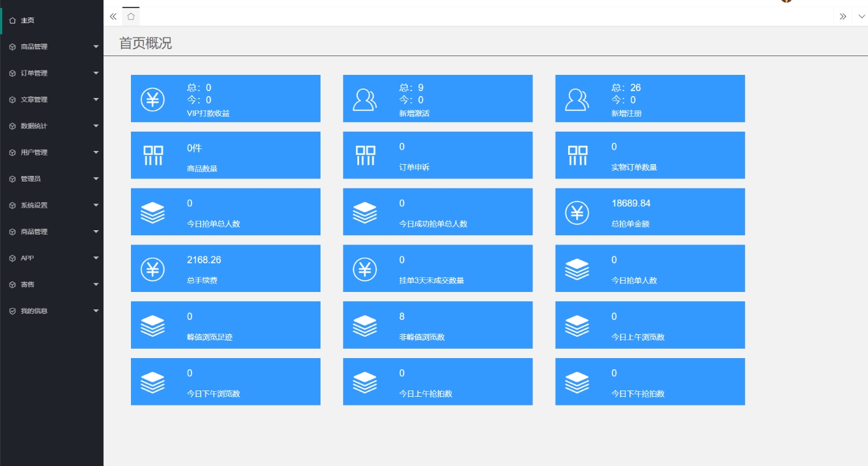Click the cube icon beside 用户管理
The width and height of the screenshot is (868, 466).
click(12, 152)
